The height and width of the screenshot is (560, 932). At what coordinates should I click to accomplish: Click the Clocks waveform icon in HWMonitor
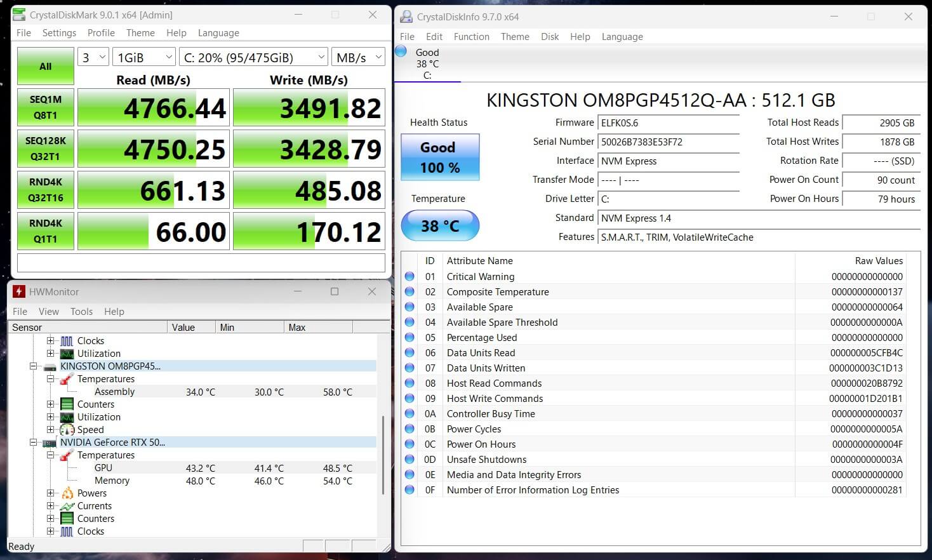(67, 340)
